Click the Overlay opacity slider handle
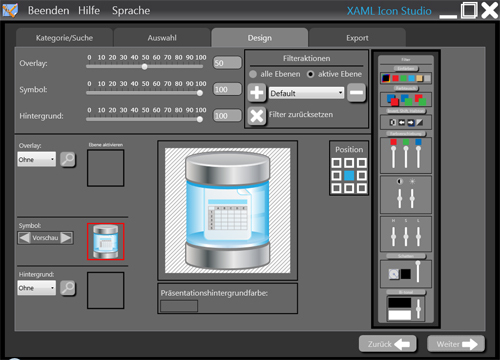The width and height of the screenshot is (500, 360). [144, 66]
